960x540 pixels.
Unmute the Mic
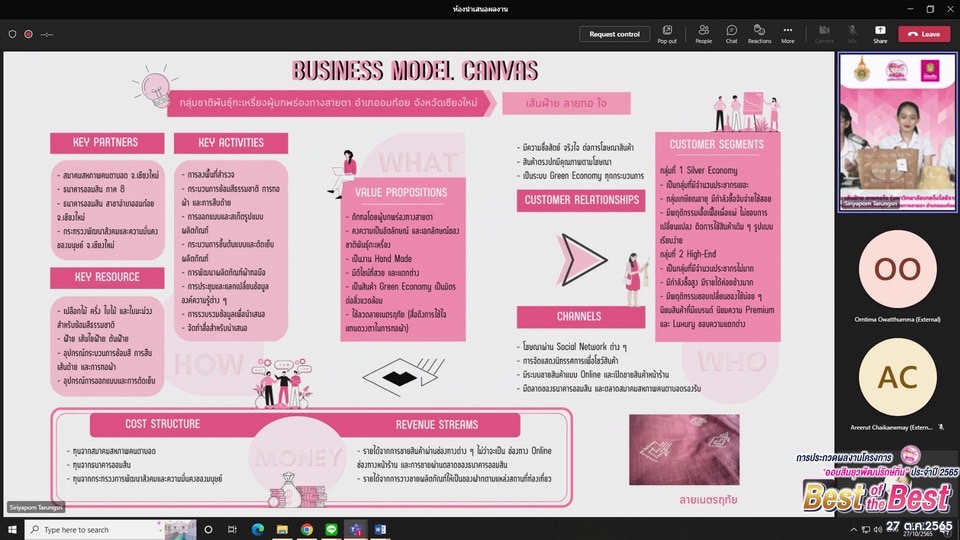click(853, 34)
